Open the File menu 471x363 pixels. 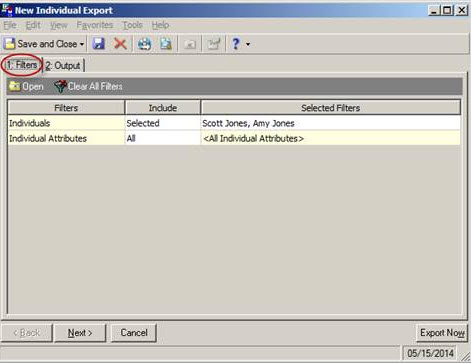coord(10,25)
